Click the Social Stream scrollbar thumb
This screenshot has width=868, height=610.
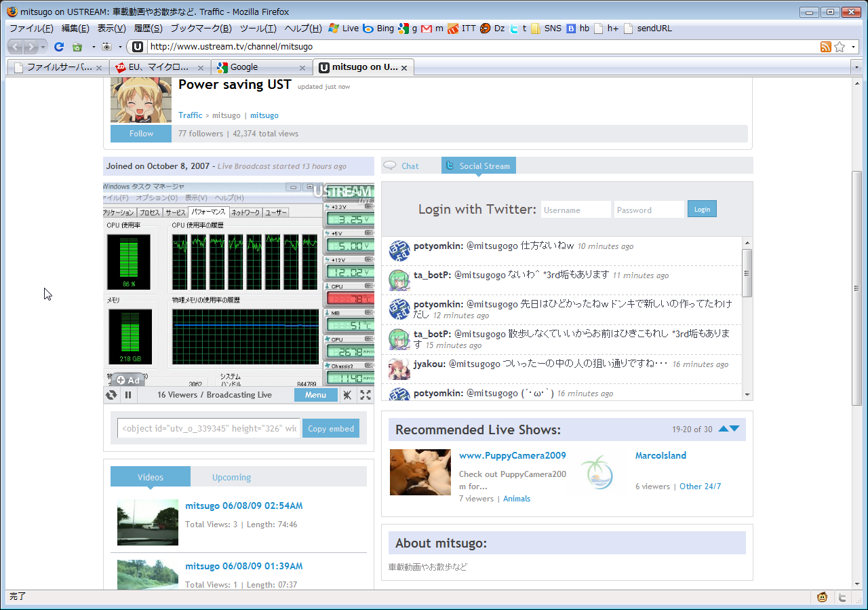[747, 273]
